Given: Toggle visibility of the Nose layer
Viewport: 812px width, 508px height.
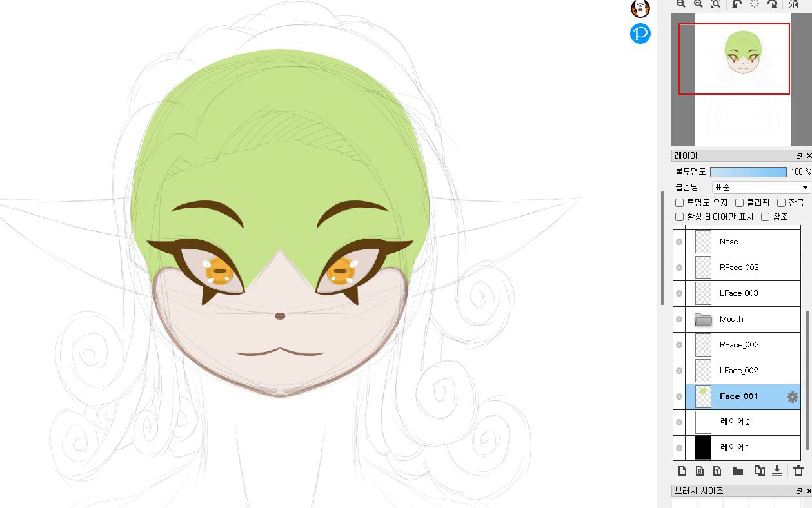Looking at the screenshot, I should (679, 242).
